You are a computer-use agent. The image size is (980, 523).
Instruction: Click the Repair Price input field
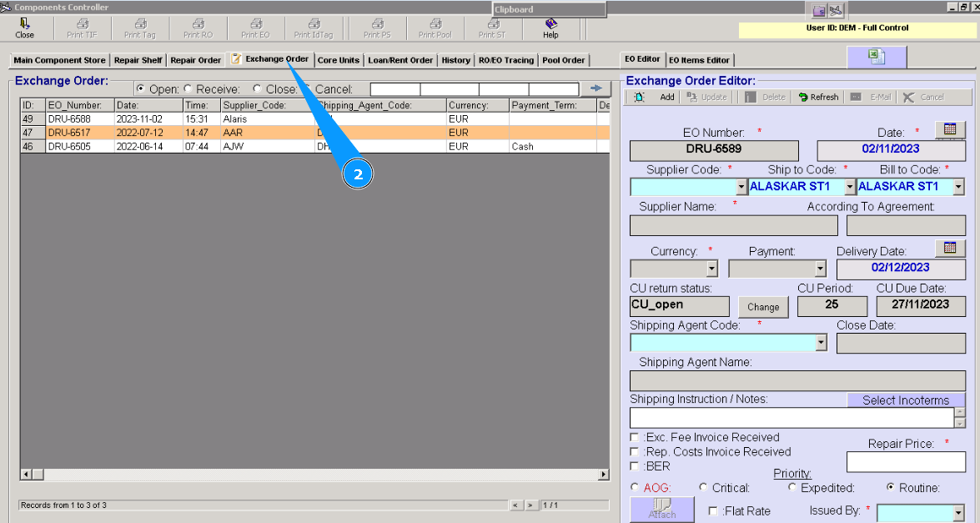point(906,462)
